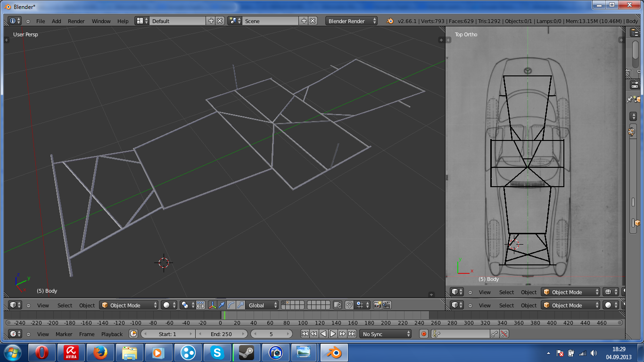This screenshot has height=362, width=644.
Task: Toggle use preview range clock icon
Action: pos(133,334)
